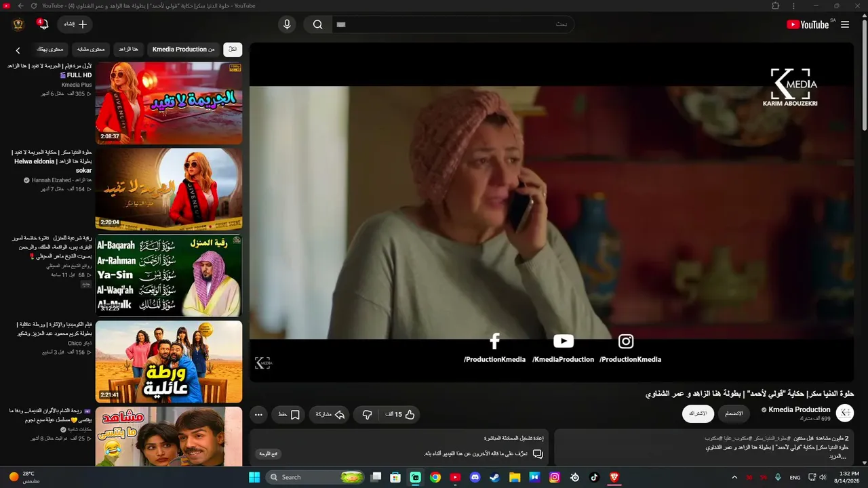Open Windows taskbar Search box
This screenshot has height=488, width=868.
coord(317,477)
